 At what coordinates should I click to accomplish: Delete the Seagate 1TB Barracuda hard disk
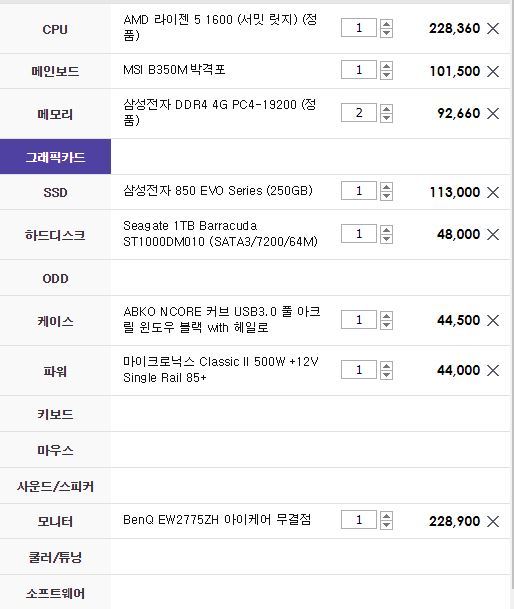493,234
